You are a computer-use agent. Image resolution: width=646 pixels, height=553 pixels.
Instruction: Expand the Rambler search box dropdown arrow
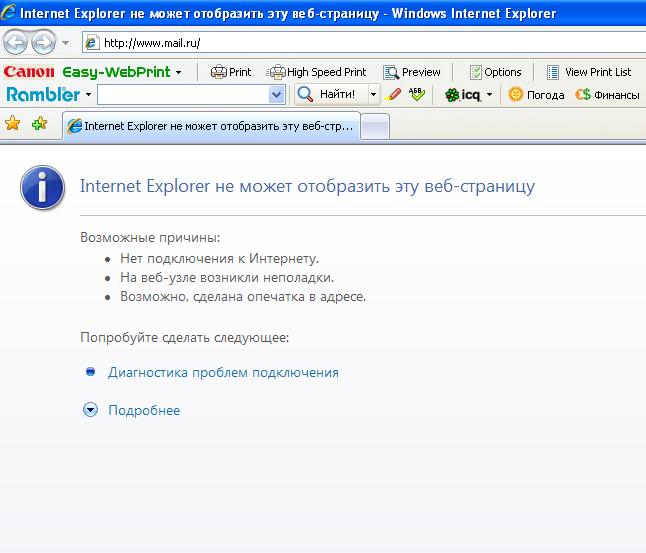point(276,94)
